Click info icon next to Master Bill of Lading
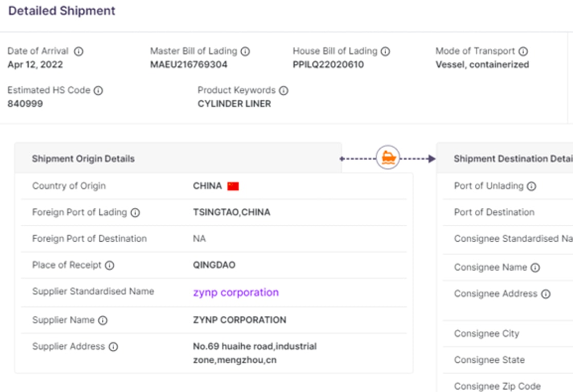 [245, 51]
